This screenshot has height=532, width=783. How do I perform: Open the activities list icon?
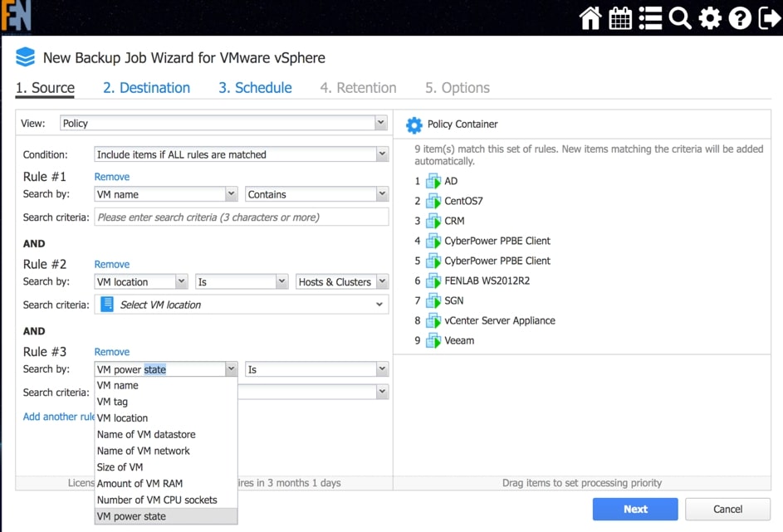[650, 17]
